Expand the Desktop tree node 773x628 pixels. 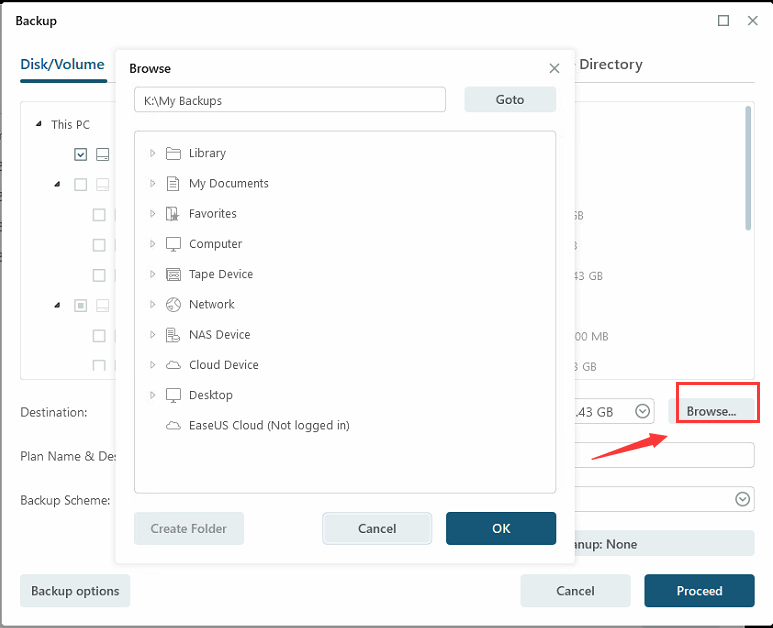(x=152, y=395)
